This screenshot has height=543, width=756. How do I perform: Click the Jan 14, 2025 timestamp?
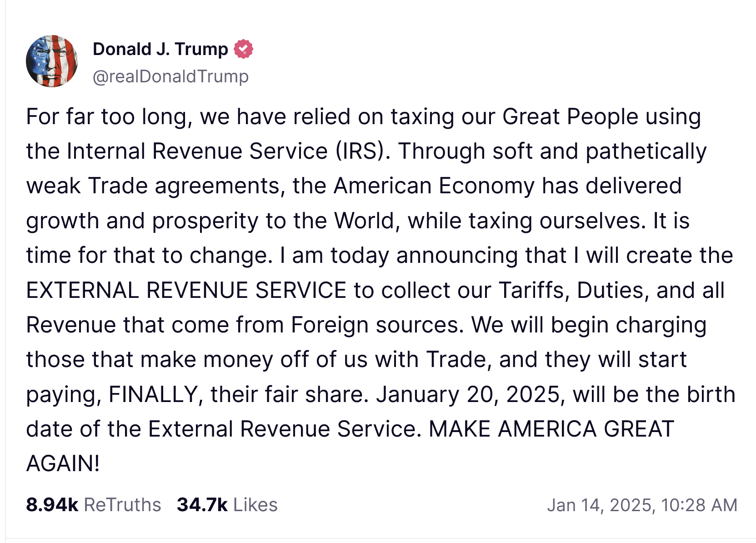point(641,505)
